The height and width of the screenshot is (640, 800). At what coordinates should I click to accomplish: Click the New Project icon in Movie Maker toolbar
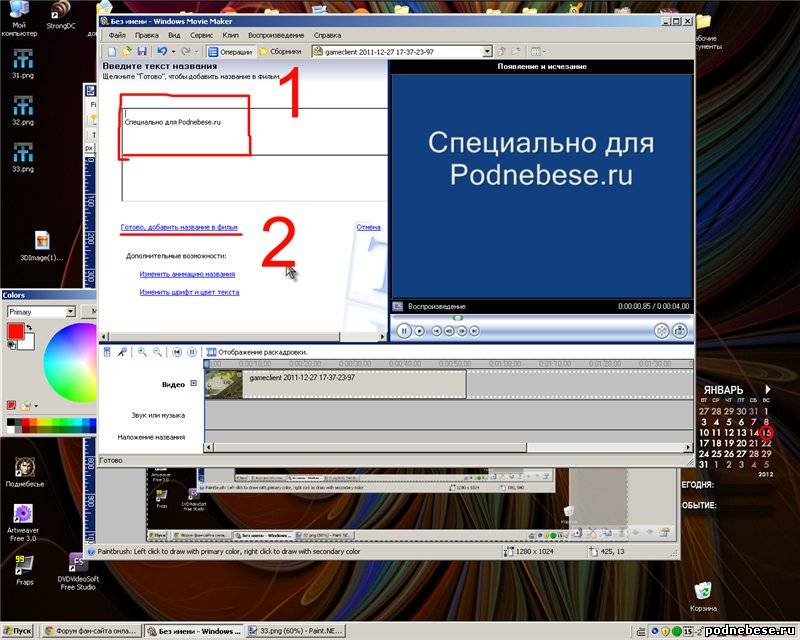[112, 52]
